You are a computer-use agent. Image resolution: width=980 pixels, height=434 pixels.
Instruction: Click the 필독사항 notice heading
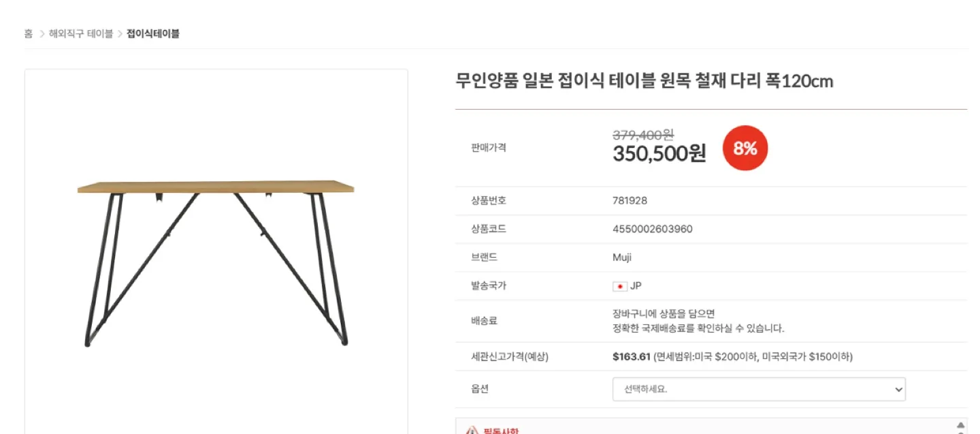pyautogui.click(x=501, y=431)
